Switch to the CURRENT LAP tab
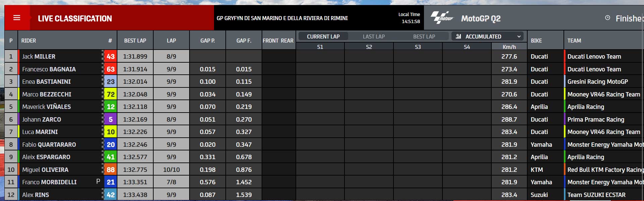Screen dimensions: 644x201 tap(323, 36)
